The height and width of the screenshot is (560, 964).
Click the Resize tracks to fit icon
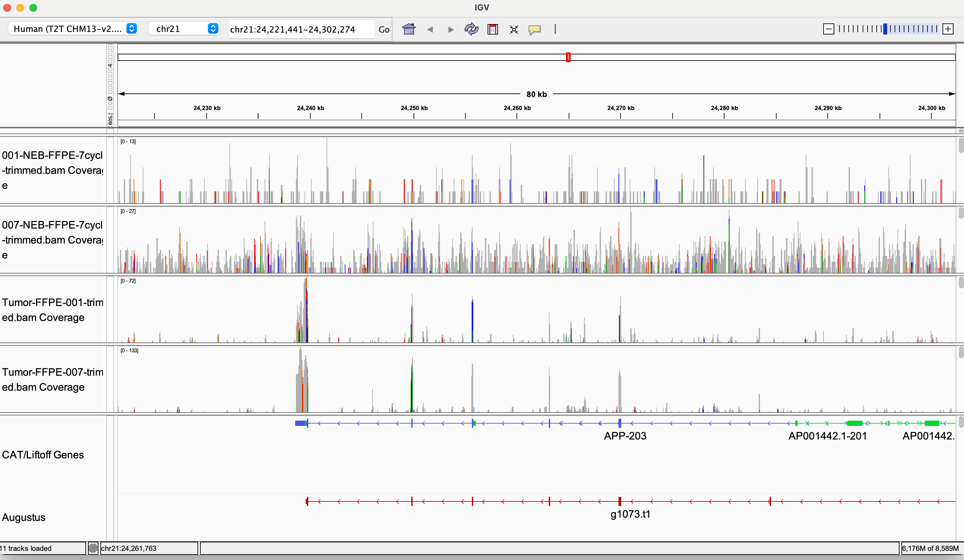point(514,29)
